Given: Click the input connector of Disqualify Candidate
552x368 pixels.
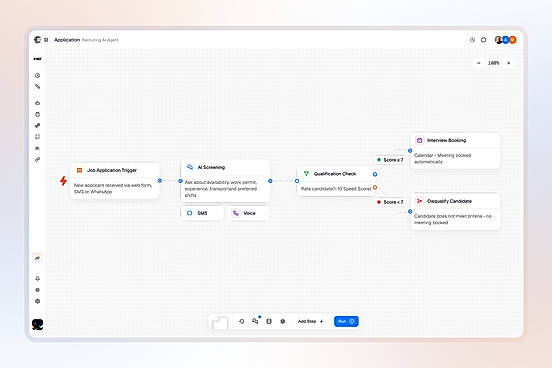Looking at the screenshot, I should point(410,211).
